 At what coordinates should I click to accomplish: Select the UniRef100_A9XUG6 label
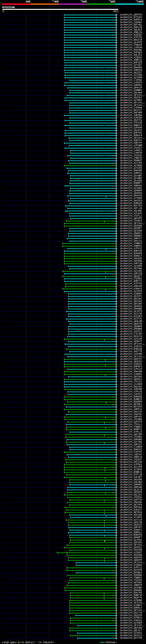pos(131,259)
